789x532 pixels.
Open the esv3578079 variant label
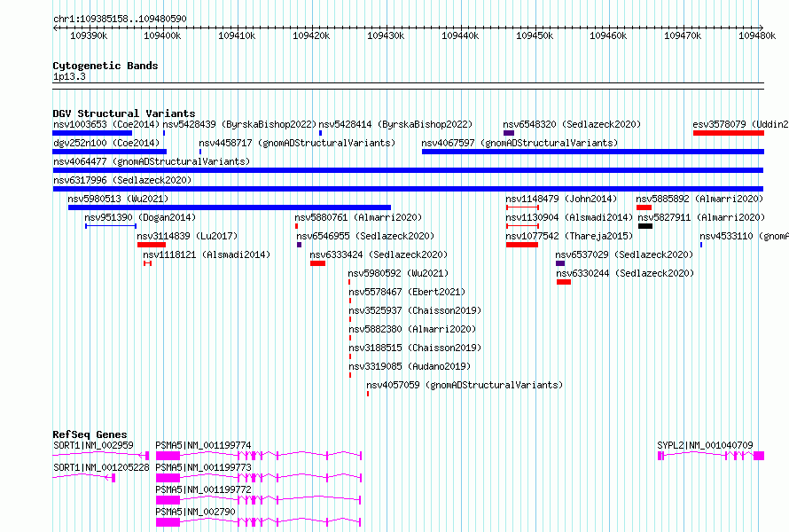741,124
